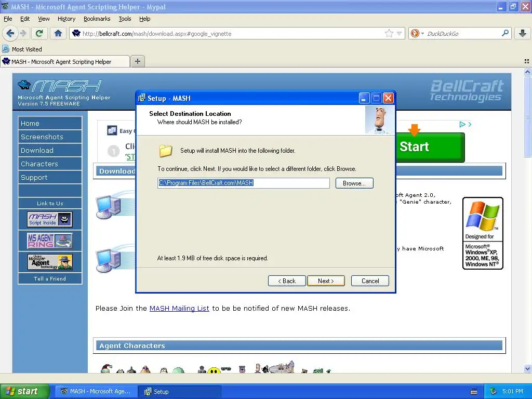Open the Support sidebar link

point(50,178)
